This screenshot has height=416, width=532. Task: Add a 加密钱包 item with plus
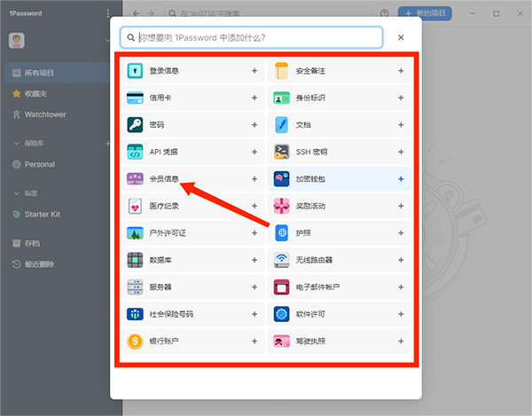401,179
